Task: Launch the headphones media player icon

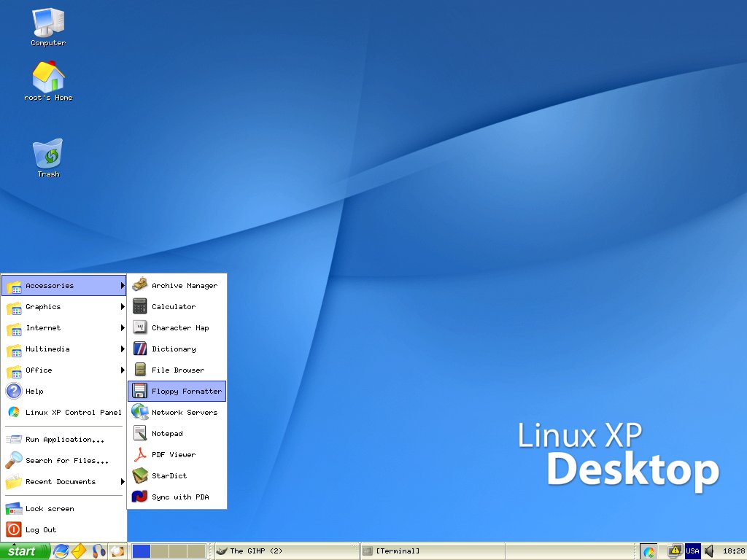Action: click(98, 551)
